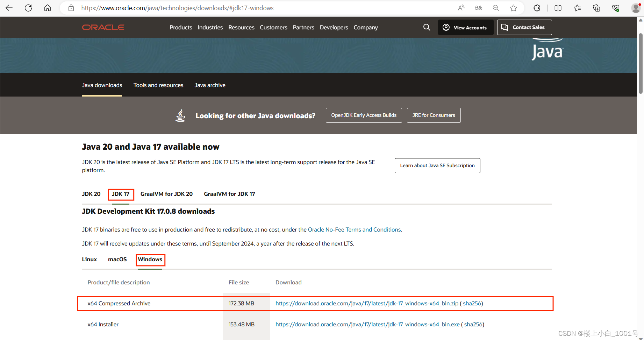Switch to Tools and resources tab
644x340 pixels.
158,85
